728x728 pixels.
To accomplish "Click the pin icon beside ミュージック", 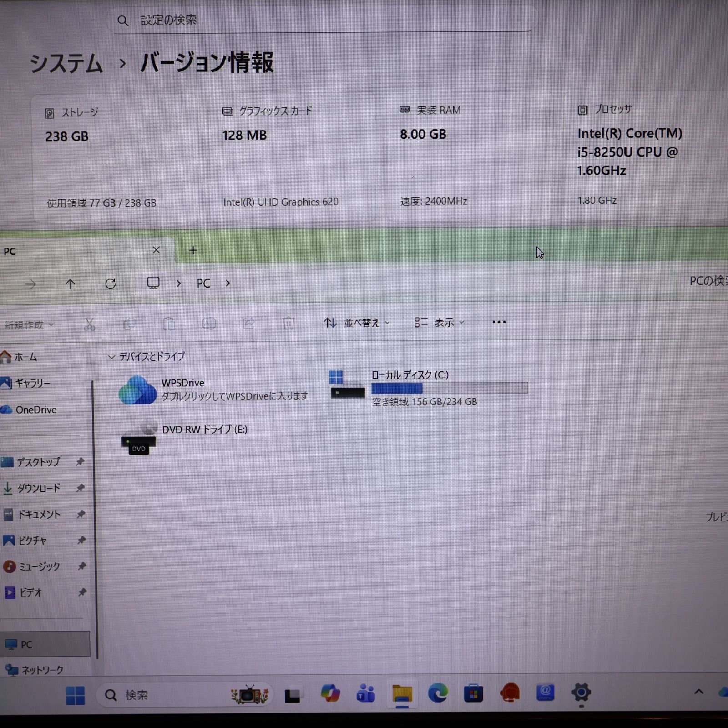I will click(82, 566).
